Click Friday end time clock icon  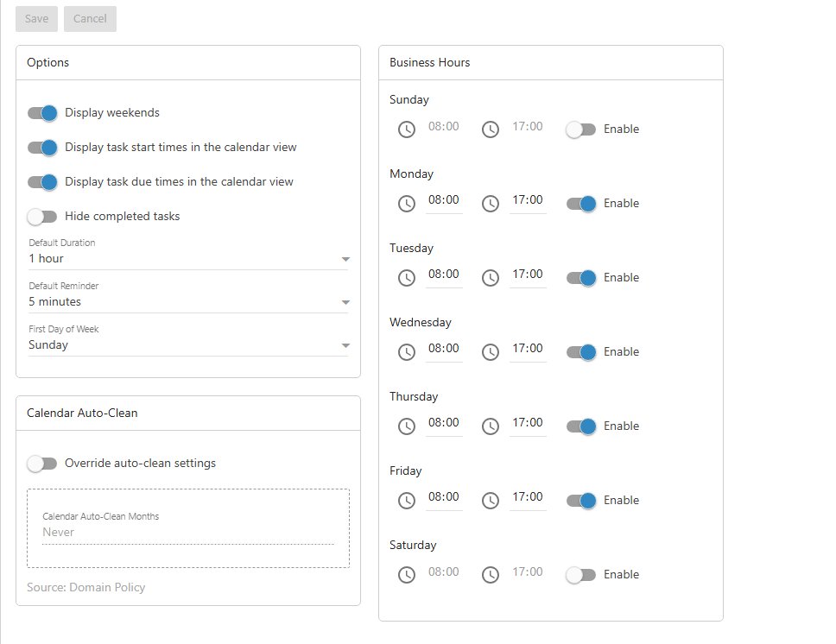[x=491, y=501]
